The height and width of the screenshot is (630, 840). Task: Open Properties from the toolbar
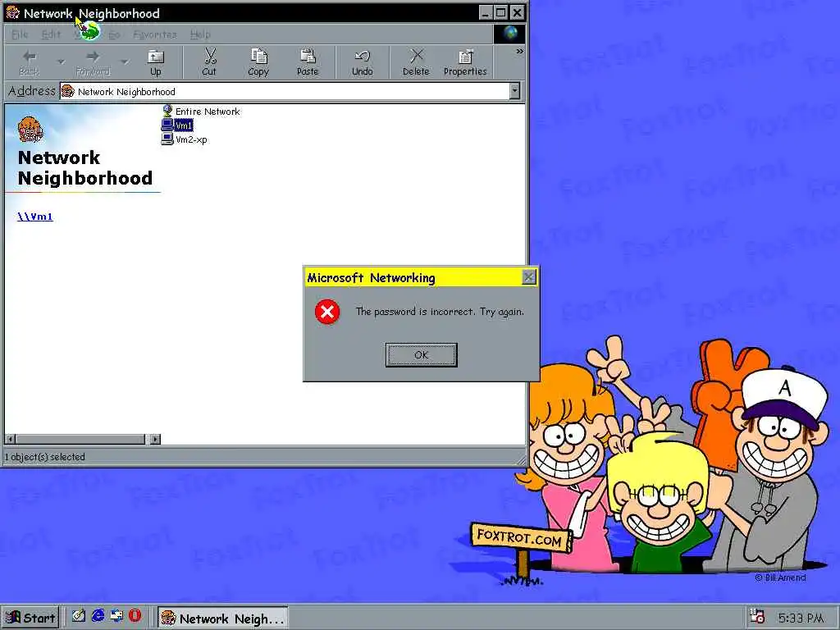click(465, 62)
